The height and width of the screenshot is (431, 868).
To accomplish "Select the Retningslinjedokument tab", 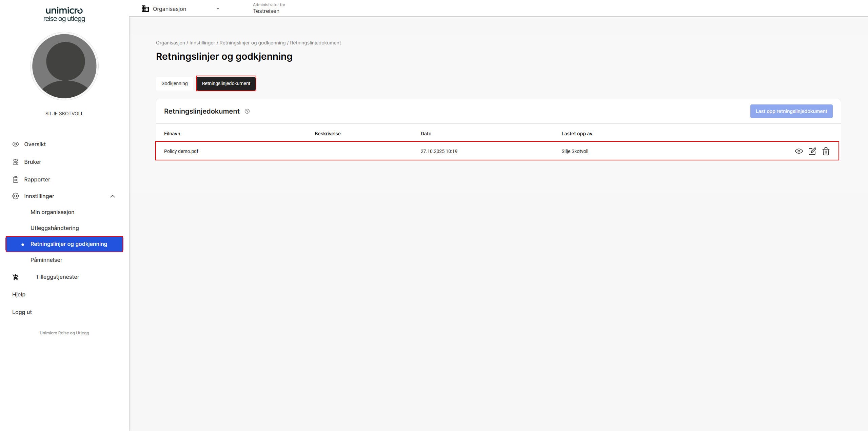I will (226, 83).
